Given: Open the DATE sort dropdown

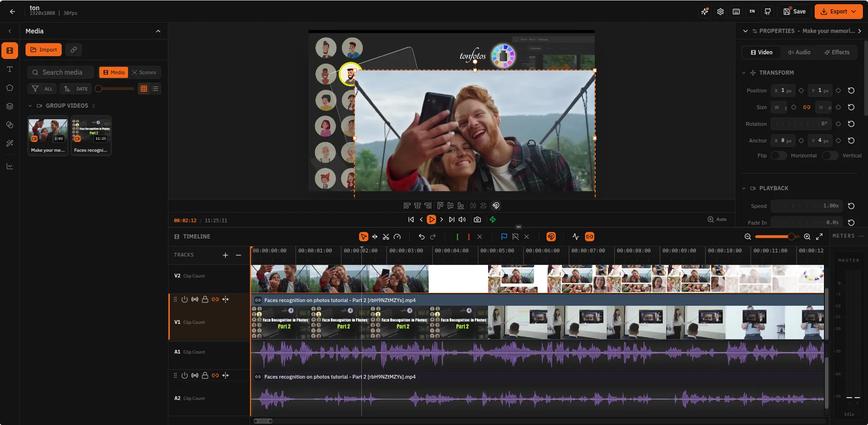Looking at the screenshot, I should [76, 89].
